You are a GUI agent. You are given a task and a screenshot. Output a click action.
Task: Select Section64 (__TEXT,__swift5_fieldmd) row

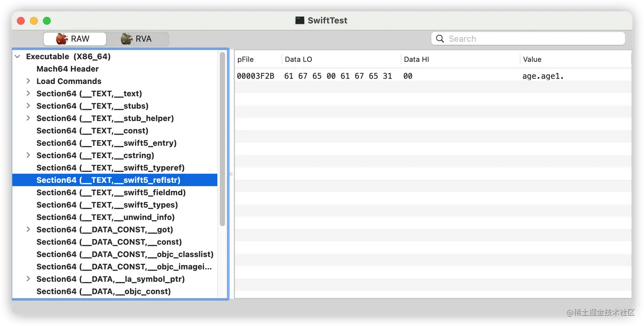(x=115, y=192)
